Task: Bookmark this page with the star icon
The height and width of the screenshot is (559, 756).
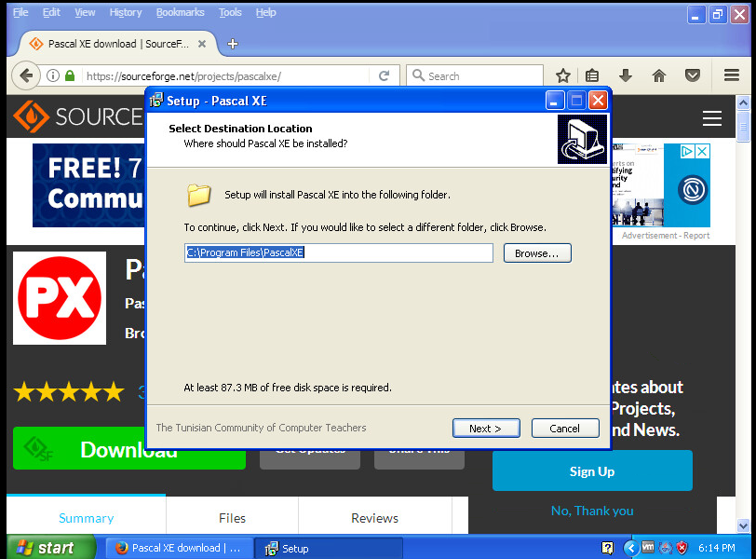Action: tap(562, 75)
